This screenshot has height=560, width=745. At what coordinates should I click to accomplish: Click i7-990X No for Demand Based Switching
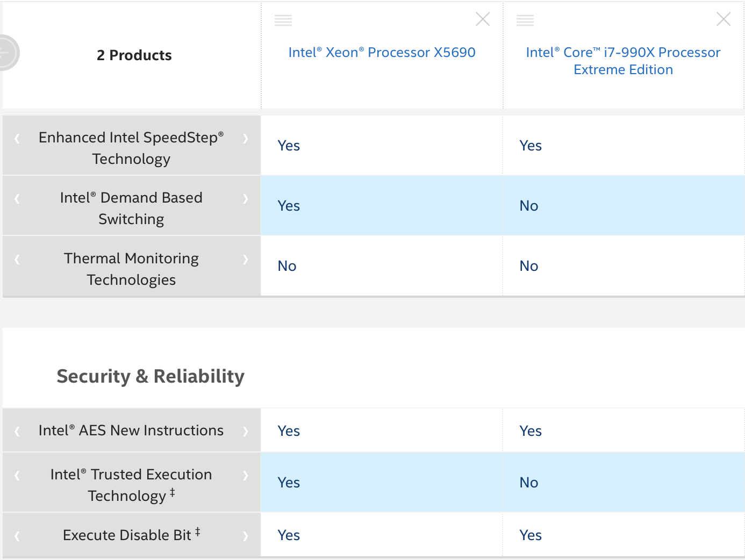tap(529, 206)
